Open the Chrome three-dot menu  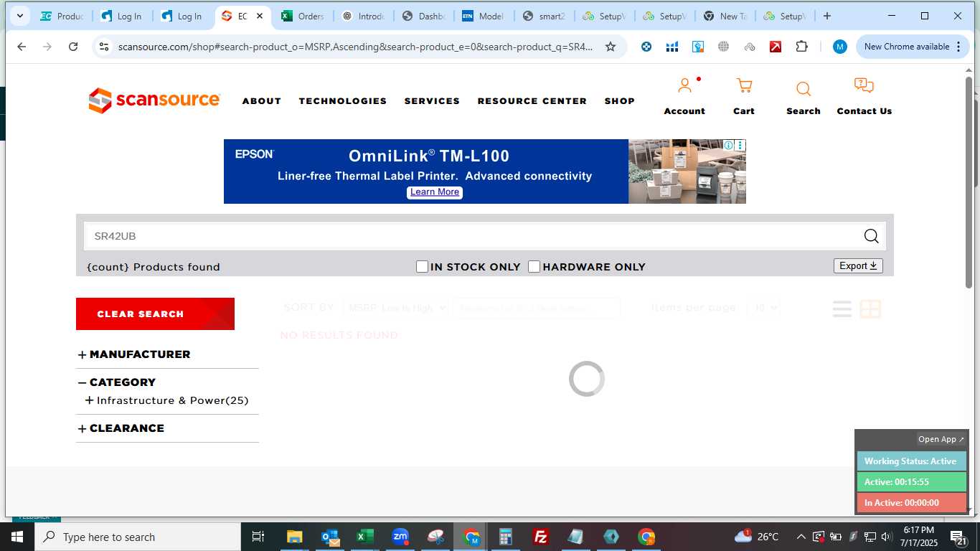958,47
